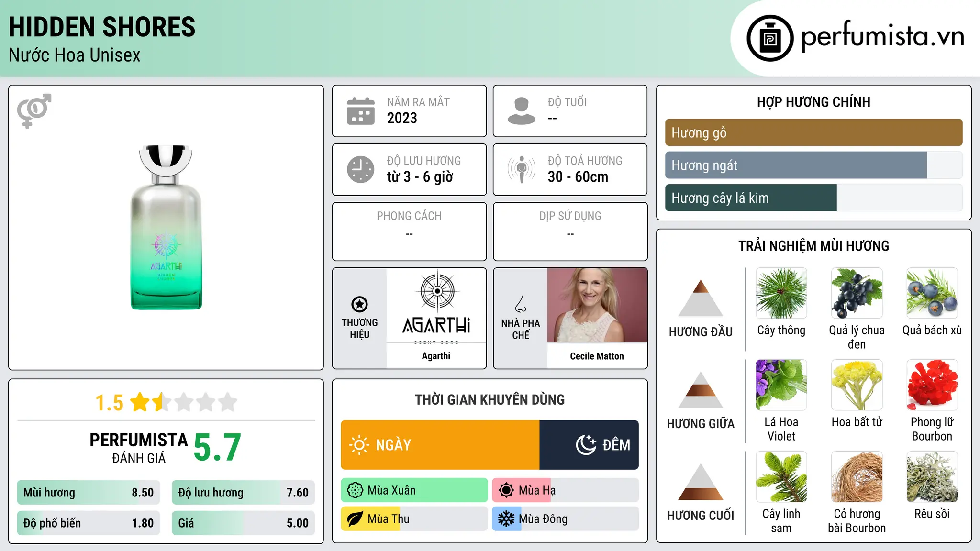980x551 pixels.
Task: Click the star badge icon above Thương hiệu
Action: click(x=359, y=304)
